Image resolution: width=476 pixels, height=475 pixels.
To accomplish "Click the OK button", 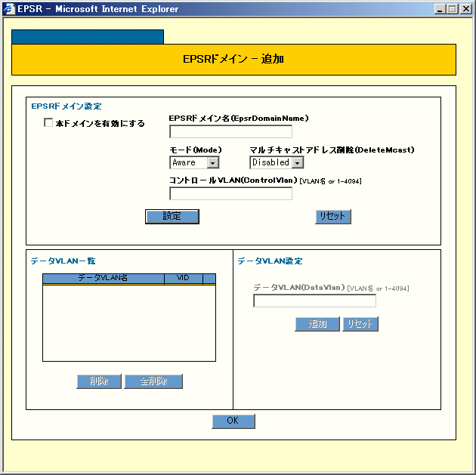I will (x=233, y=421).
